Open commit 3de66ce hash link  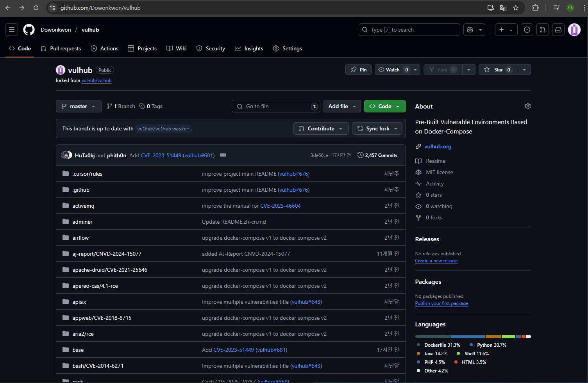click(x=319, y=155)
